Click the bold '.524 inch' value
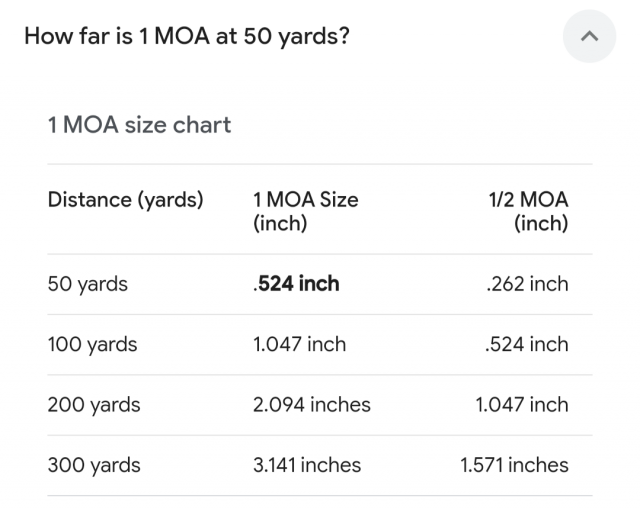 tap(297, 284)
